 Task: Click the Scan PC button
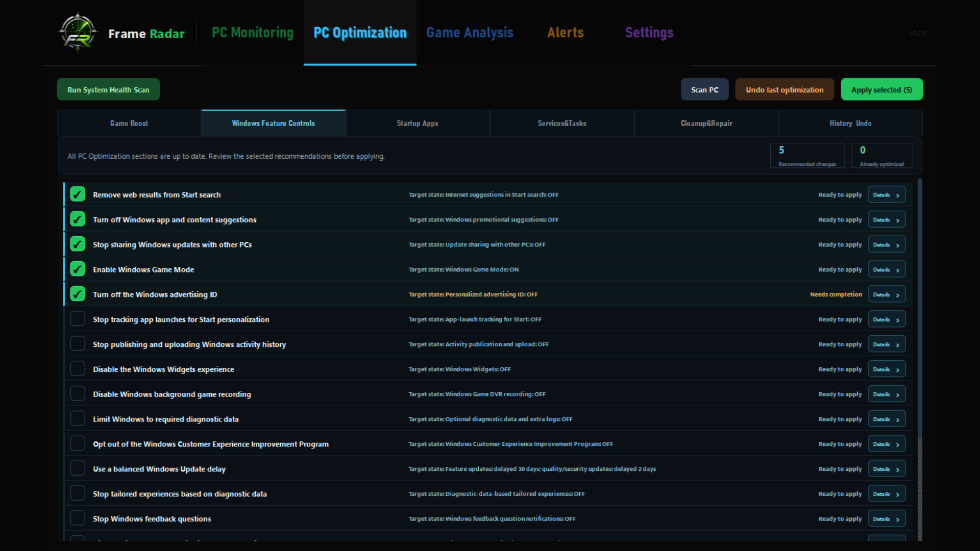[704, 89]
